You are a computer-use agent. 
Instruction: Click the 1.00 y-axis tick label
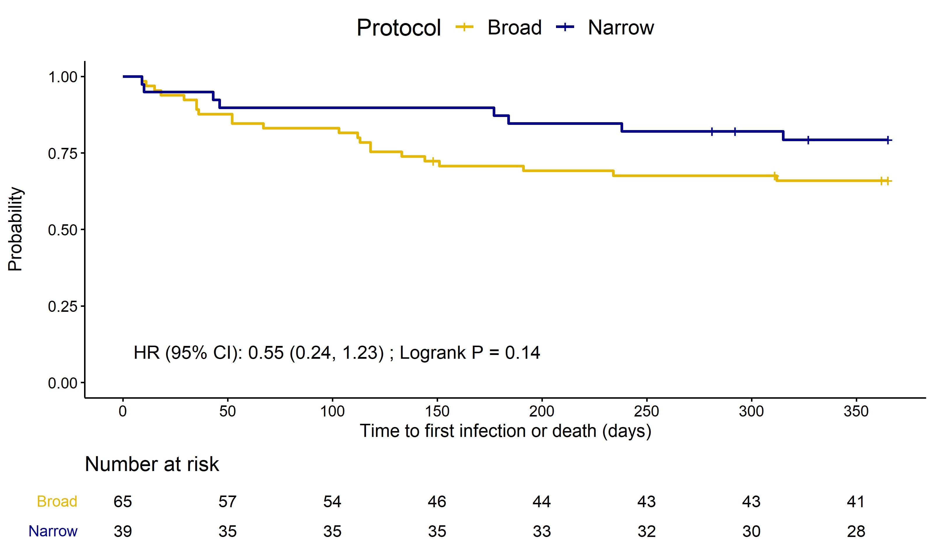[x=62, y=77]
